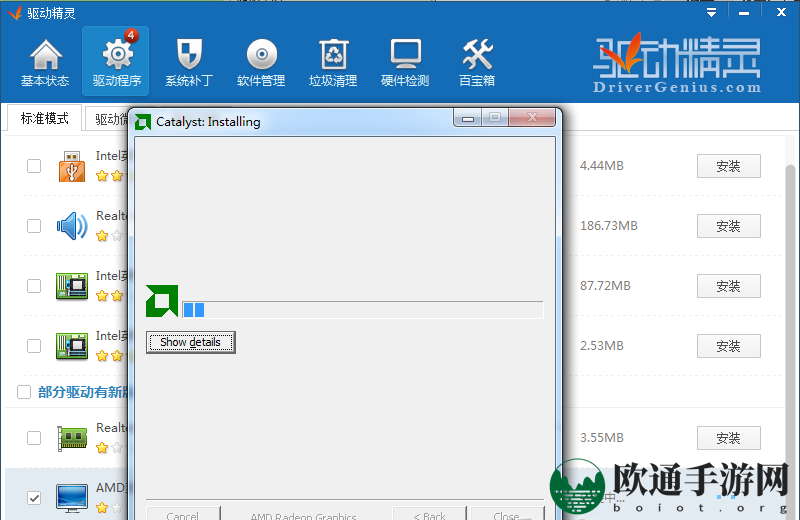
Task: Check the Intel USB driver checkbox
Action: pyautogui.click(x=34, y=166)
